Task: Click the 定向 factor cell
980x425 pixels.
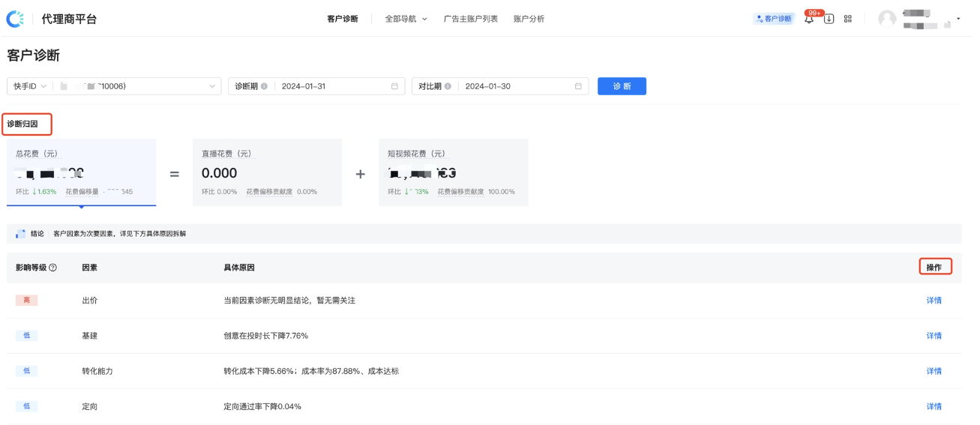Action: pos(90,406)
